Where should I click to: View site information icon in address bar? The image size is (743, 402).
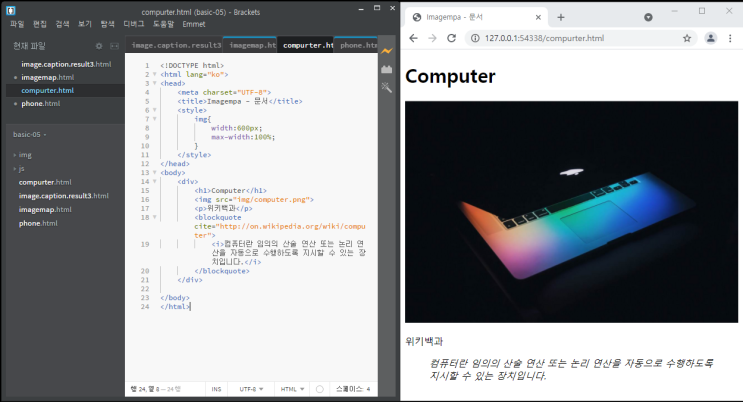click(475, 38)
